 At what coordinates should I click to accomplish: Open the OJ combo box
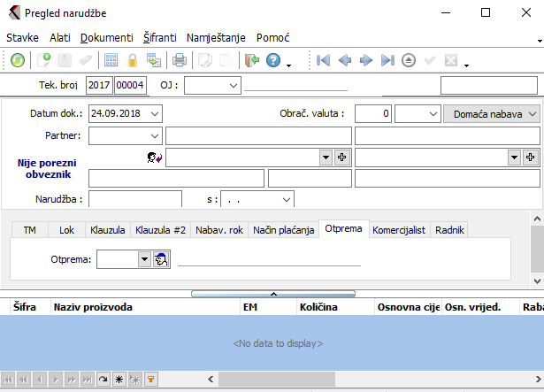coord(233,85)
